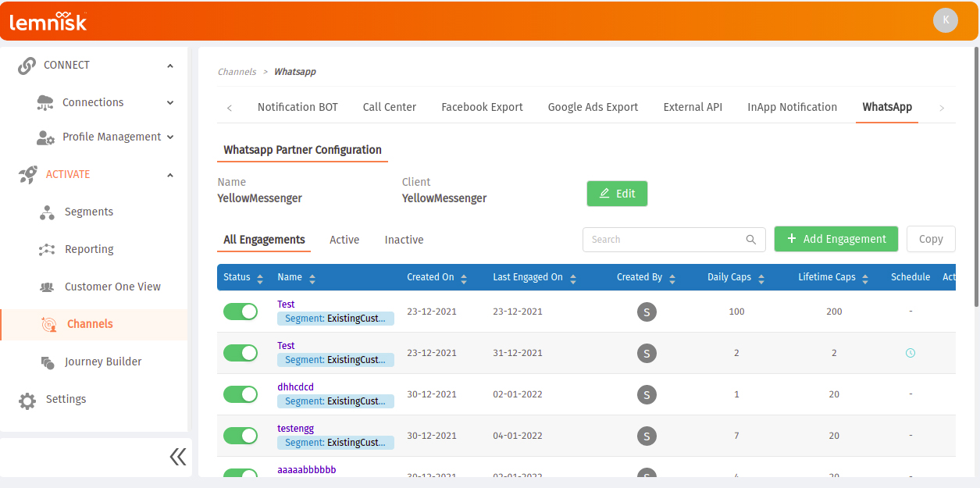Click Add Engagement button
The width and height of the screenshot is (980, 488).
pos(836,239)
